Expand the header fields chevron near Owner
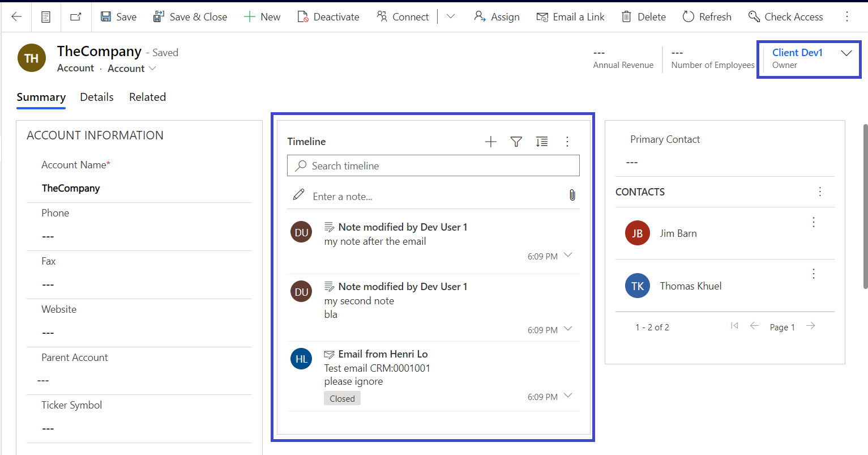This screenshot has width=868, height=455. (x=846, y=53)
